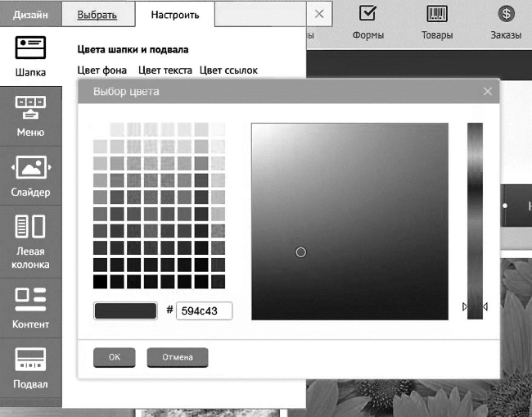
Task: Cancel with the Отмена button
Action: pos(178,357)
